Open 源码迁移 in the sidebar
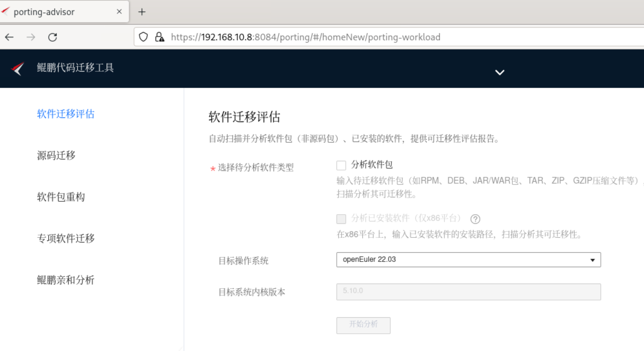This screenshot has width=644, height=351. pos(56,156)
